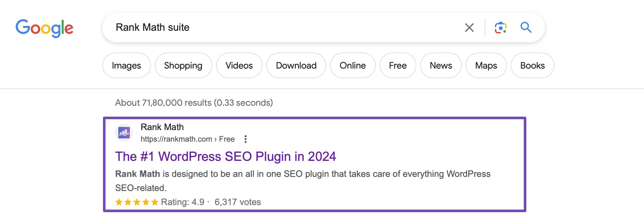Open the WordPress SEO Plugin result title
644x216 pixels.
pos(226,157)
